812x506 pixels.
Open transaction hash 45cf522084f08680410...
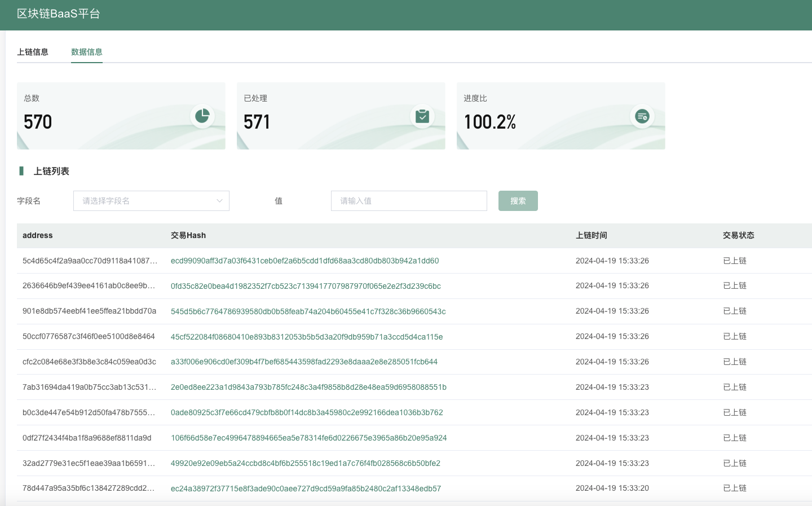click(x=307, y=337)
